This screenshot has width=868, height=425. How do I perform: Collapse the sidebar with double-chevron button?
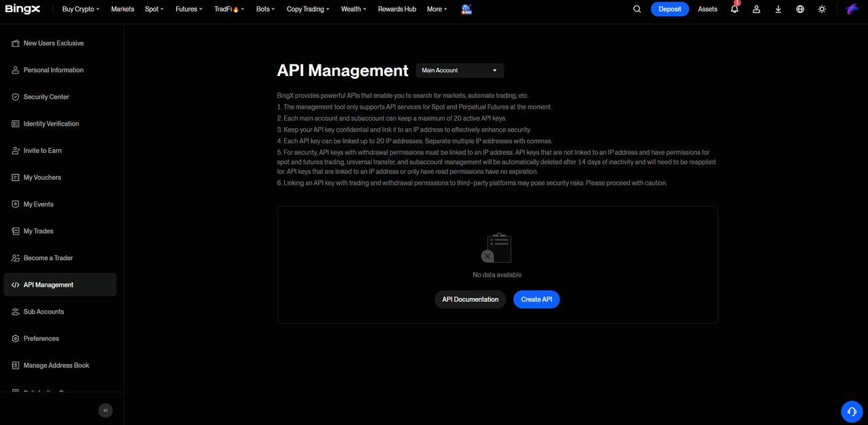(x=105, y=410)
